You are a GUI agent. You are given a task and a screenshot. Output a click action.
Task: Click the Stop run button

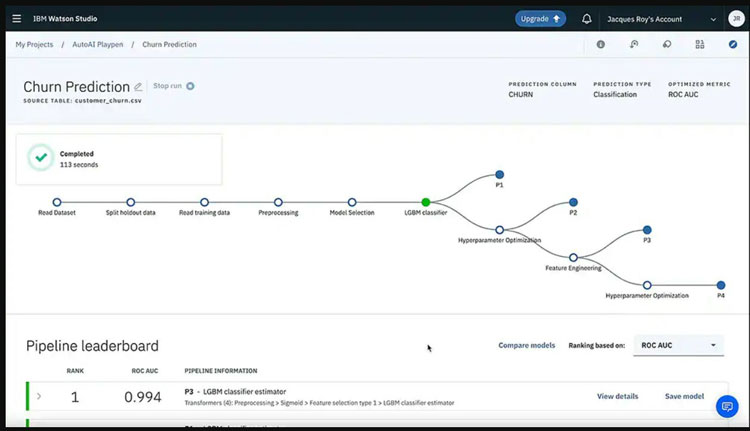point(174,86)
